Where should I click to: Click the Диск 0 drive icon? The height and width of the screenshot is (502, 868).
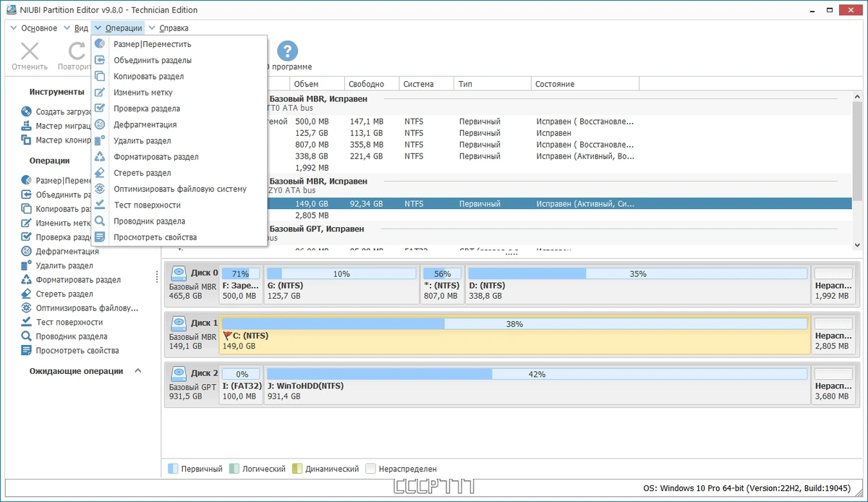tap(178, 273)
